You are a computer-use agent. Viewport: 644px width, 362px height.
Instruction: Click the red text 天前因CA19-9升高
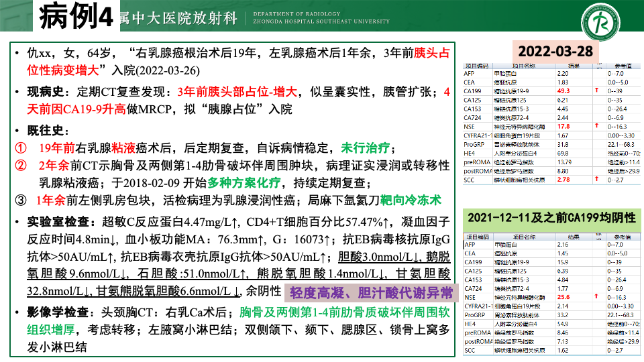click(x=76, y=109)
